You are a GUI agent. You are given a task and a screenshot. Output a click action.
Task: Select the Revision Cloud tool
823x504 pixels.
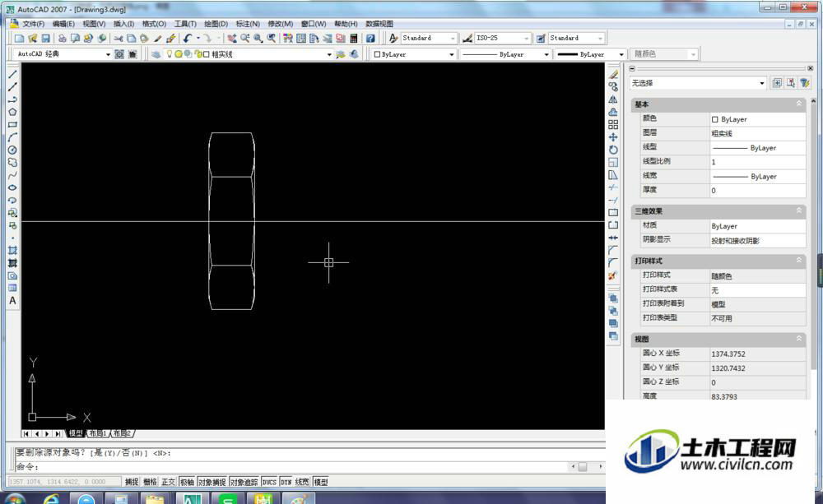(x=12, y=163)
